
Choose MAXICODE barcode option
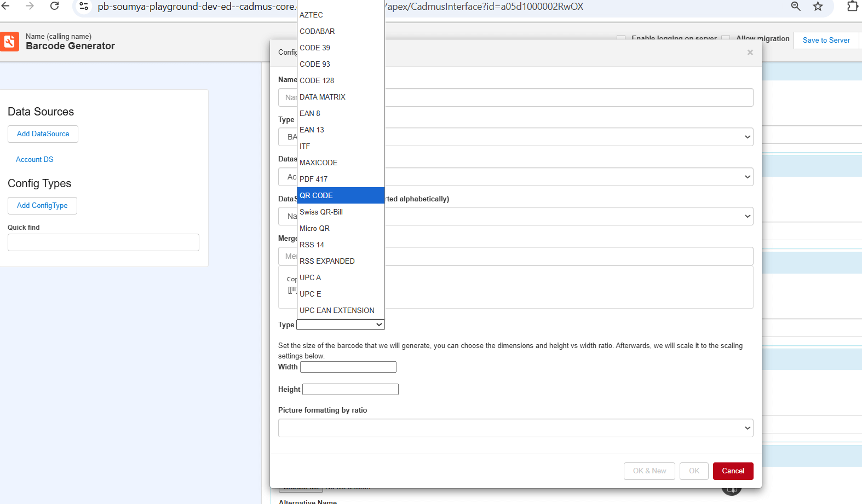pyautogui.click(x=341, y=163)
